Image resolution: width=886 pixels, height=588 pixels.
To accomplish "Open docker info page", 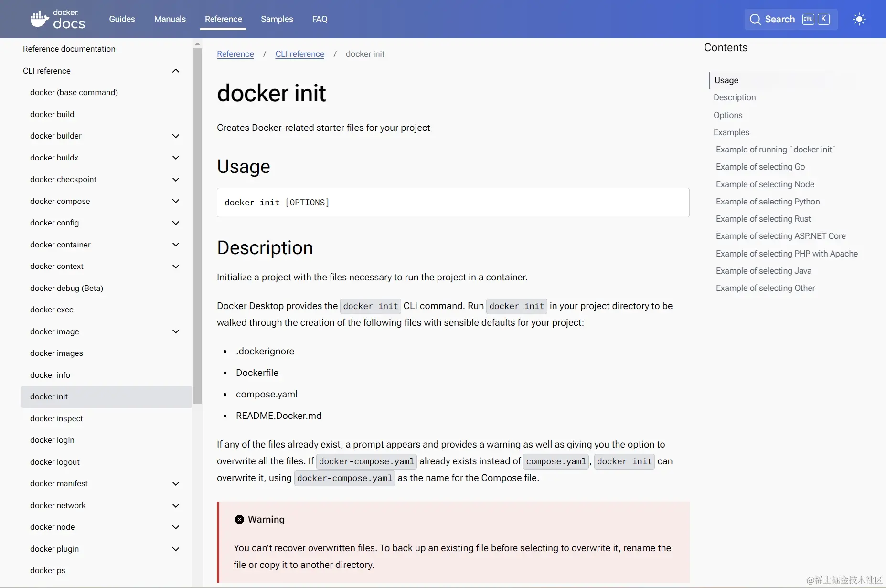I will tap(50, 375).
